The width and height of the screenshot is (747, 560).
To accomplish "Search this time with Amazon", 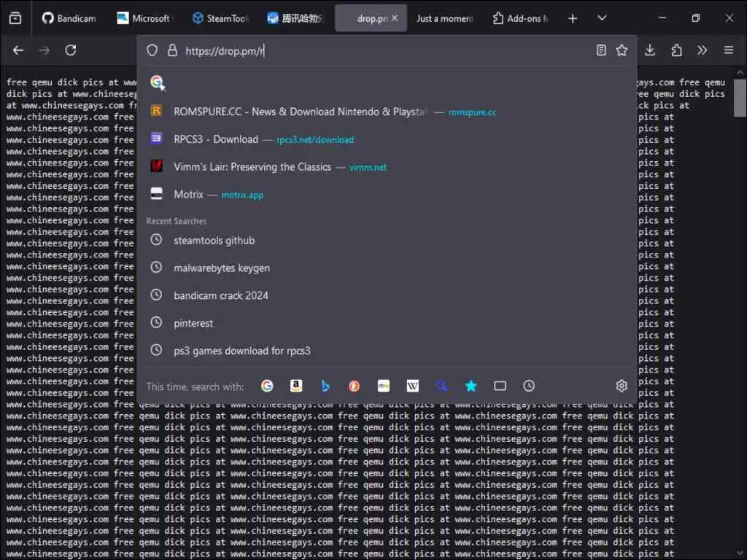I will point(296,386).
